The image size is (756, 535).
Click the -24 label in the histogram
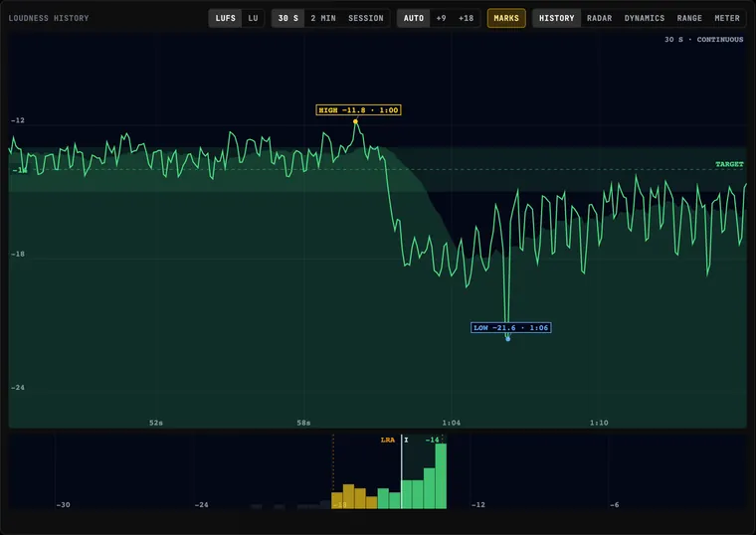coord(202,505)
